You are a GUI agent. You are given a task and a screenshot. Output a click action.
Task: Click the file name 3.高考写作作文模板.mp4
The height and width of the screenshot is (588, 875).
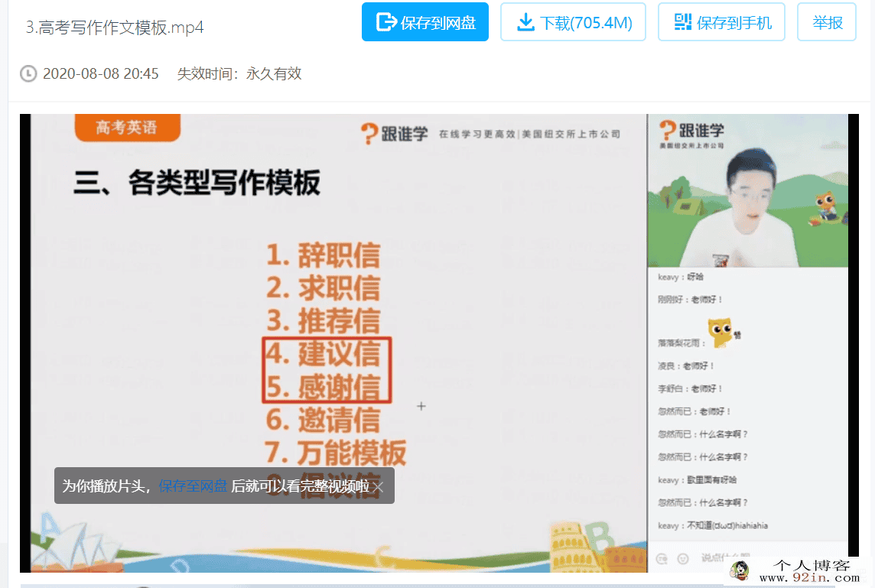point(115,28)
